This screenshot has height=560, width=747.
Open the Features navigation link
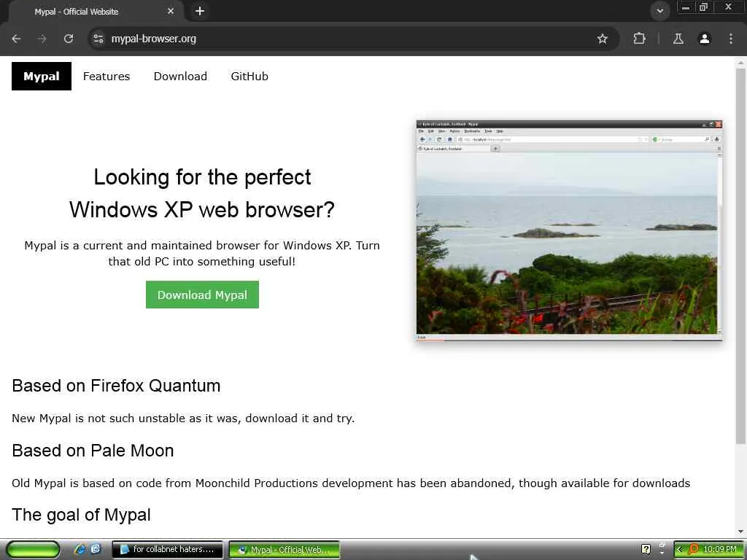107,76
